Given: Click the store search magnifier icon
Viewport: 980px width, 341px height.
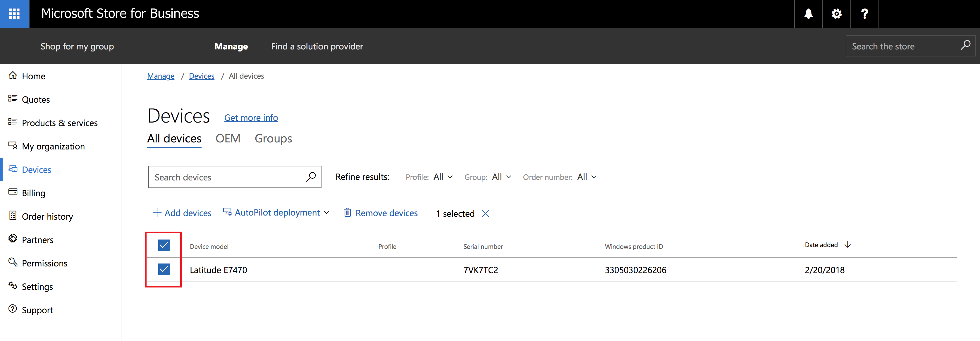Looking at the screenshot, I should (x=965, y=46).
